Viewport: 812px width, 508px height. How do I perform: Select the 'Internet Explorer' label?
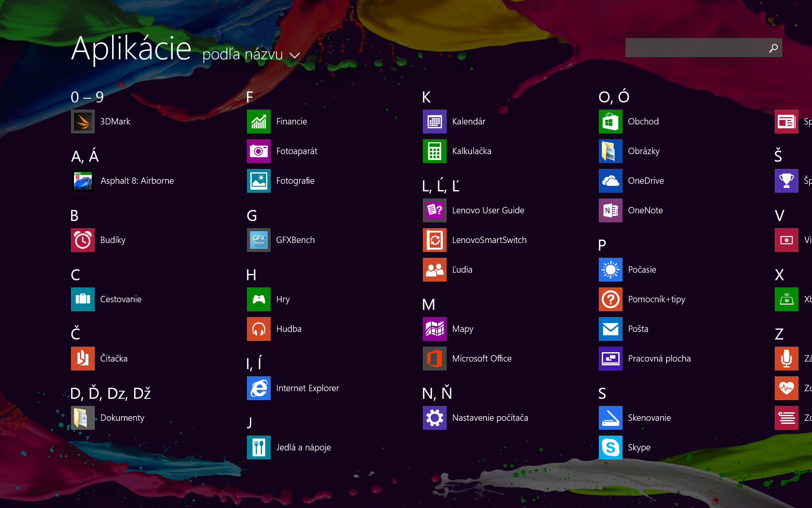[x=307, y=388]
